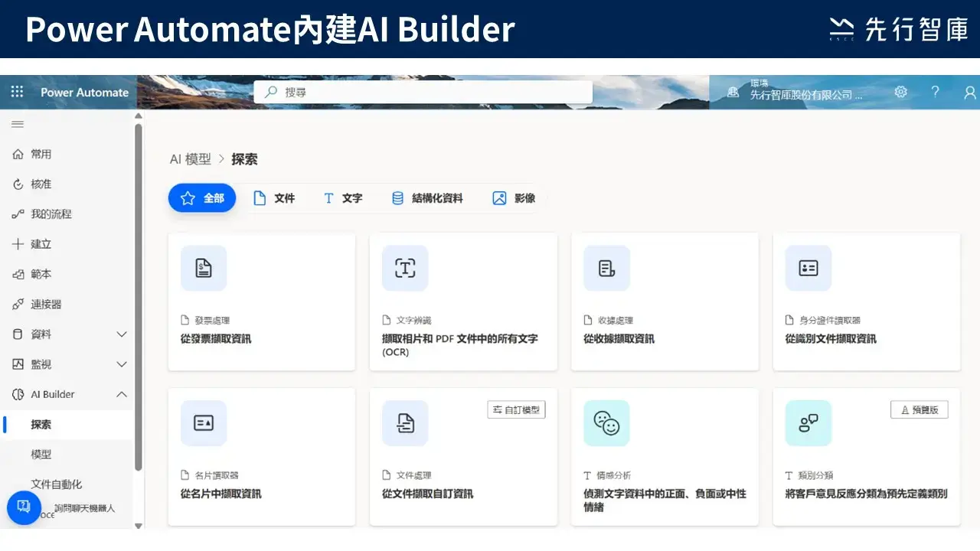Click the flow icon beside 我的流程
This screenshot has width=980, height=551.
pos(18,214)
